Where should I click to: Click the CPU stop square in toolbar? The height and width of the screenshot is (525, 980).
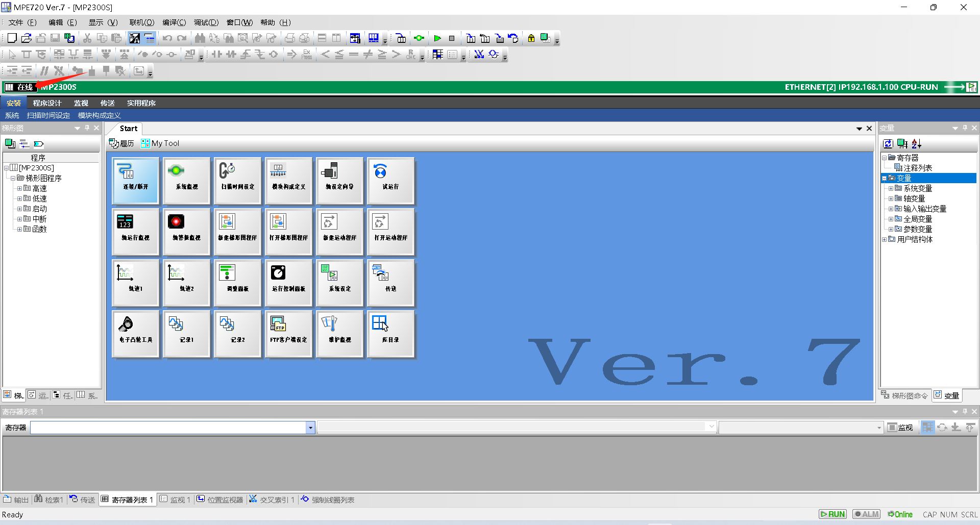tap(452, 38)
